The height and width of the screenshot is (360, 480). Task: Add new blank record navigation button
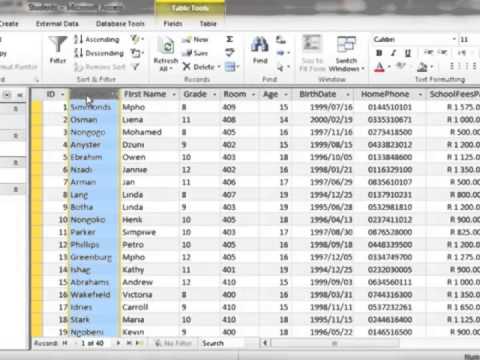point(139,343)
